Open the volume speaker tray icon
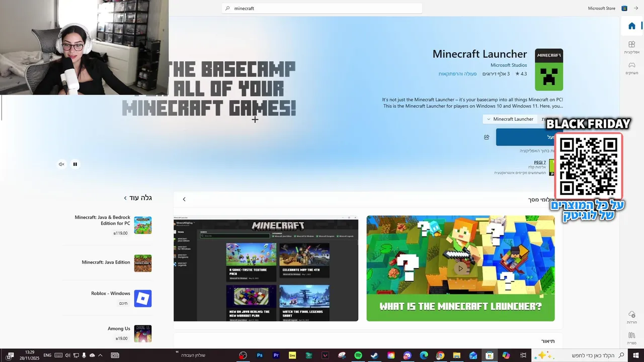Screen dimensions: 644x362 tap(67, 355)
